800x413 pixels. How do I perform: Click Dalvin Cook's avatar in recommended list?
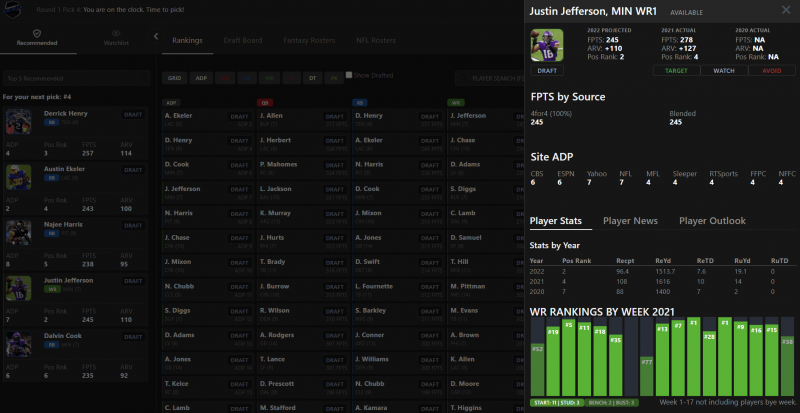(19, 344)
